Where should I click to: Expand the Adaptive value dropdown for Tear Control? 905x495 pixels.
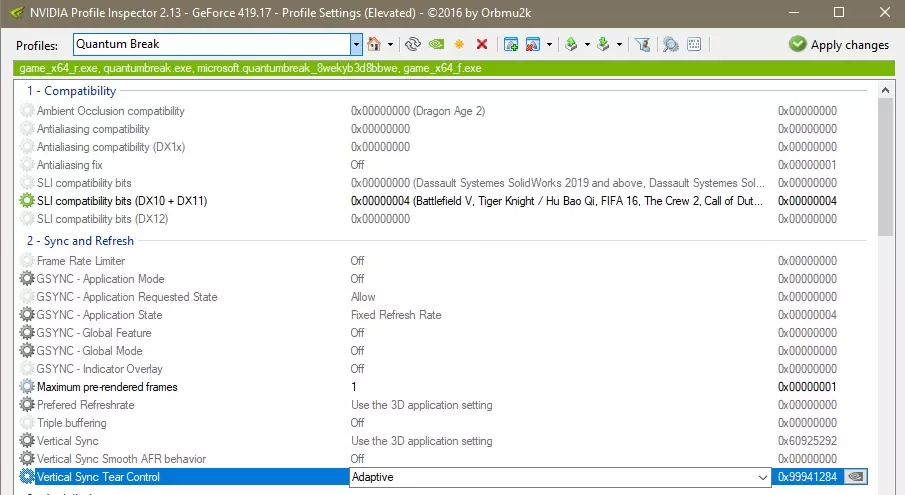(x=762, y=477)
